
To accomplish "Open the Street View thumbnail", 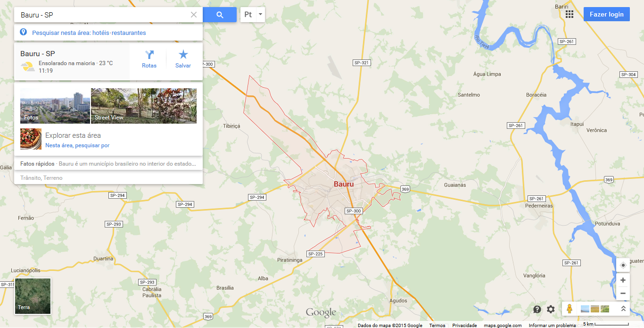I will tap(144, 106).
